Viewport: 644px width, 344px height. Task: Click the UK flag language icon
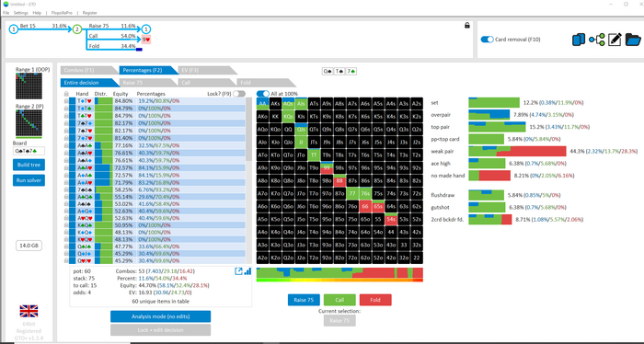(29, 311)
